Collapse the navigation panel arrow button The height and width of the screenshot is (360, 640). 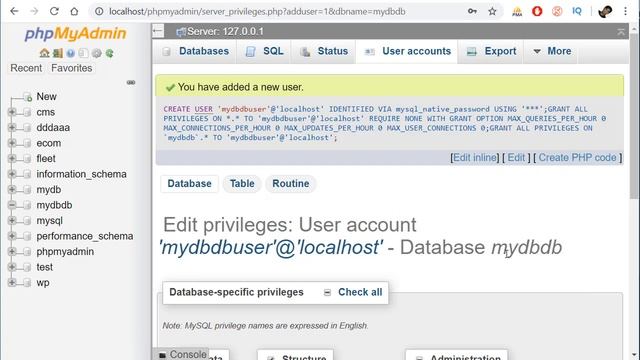[158, 31]
